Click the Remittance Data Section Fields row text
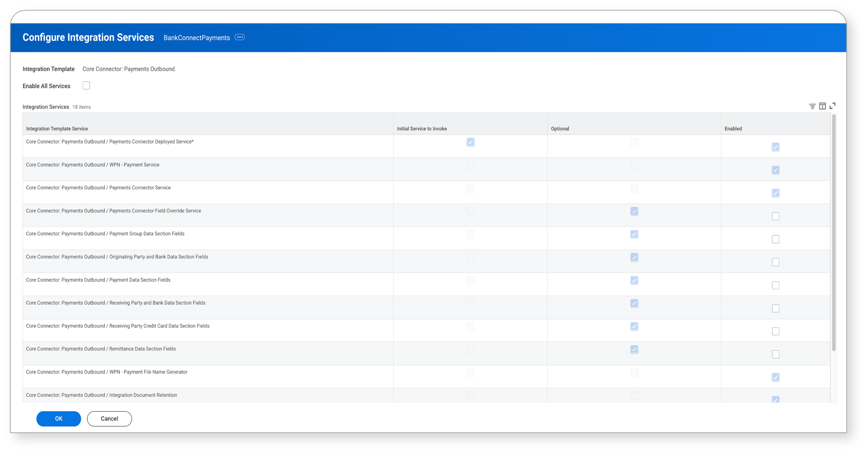Viewport: 868px width, 454px height. pos(101,349)
